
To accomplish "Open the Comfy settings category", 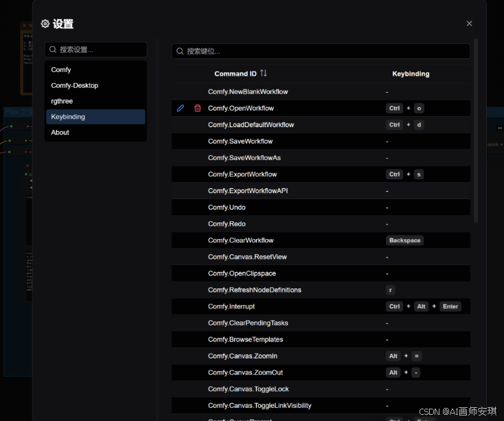I will (x=95, y=70).
